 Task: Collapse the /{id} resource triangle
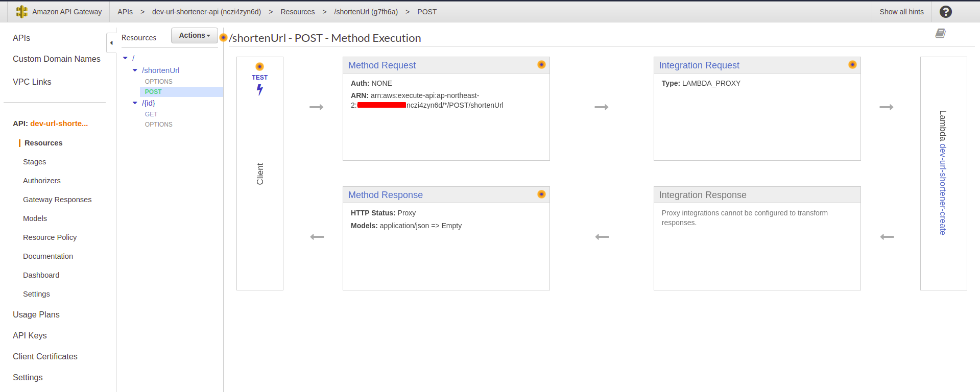point(135,103)
